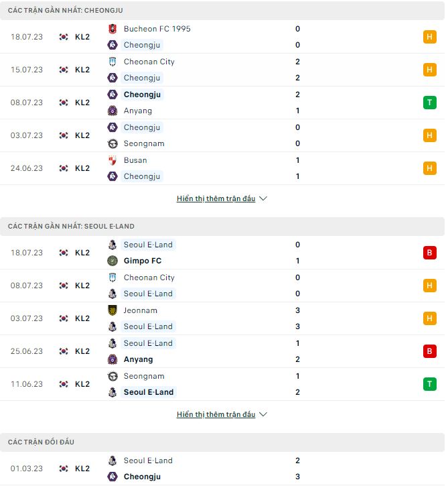Click the green T badge for Seongnam vs Seoul E-Land
The width and height of the screenshot is (448, 486).
pos(429,384)
